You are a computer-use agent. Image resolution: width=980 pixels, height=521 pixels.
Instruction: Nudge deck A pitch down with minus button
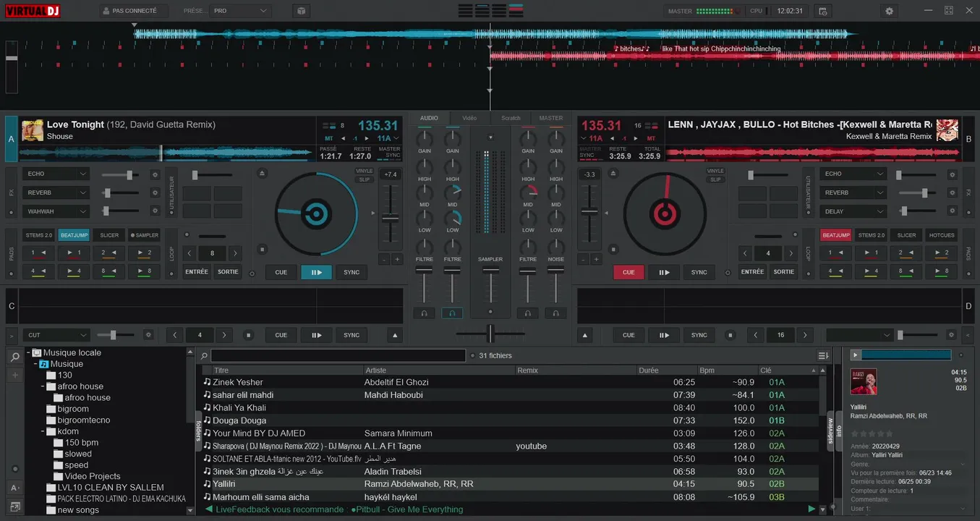point(383,259)
